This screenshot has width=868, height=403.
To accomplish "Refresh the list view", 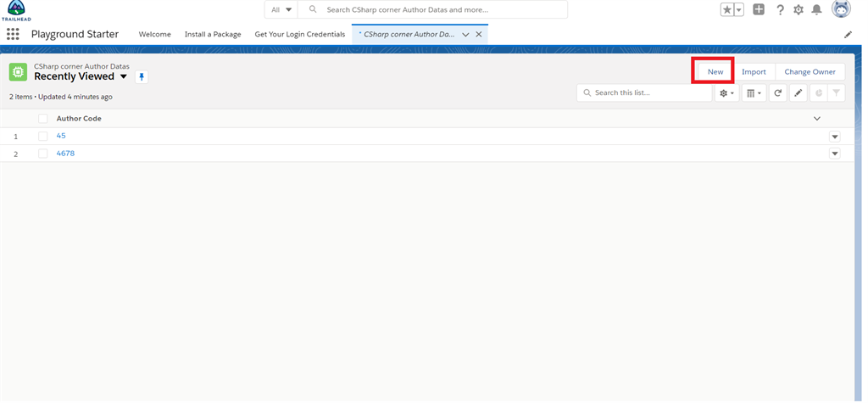I will click(778, 93).
